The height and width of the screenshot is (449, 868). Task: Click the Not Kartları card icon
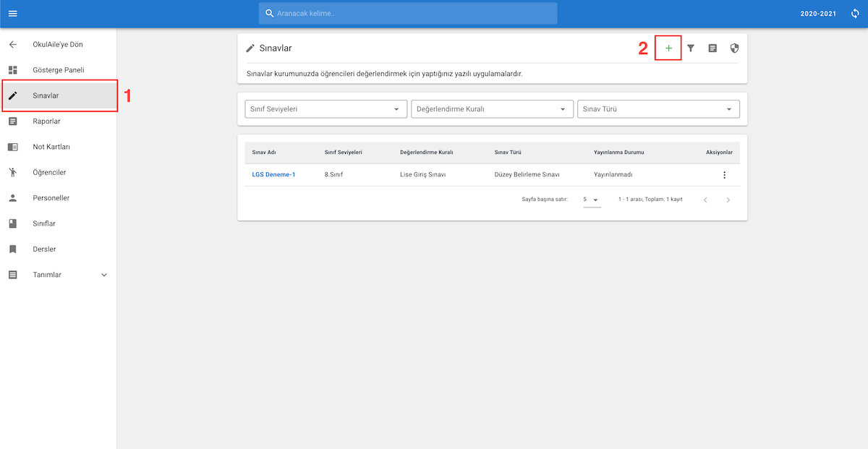coord(12,147)
